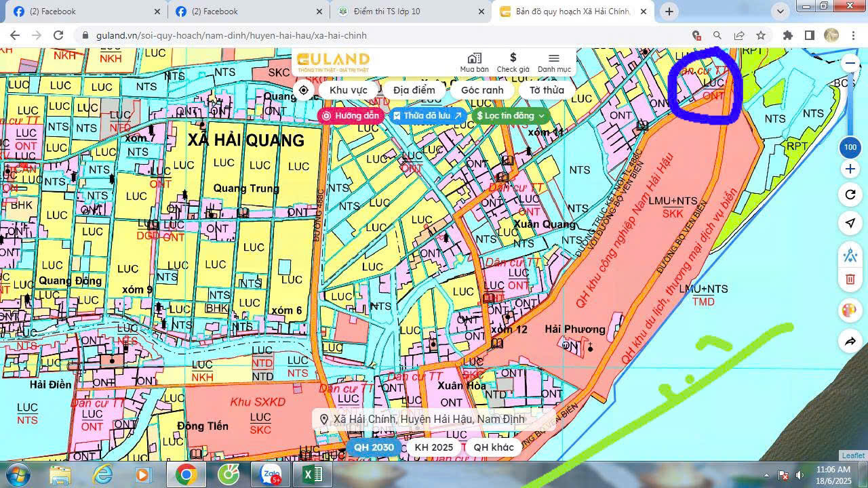
Task: Open the map color palette picker
Action: click(x=850, y=310)
